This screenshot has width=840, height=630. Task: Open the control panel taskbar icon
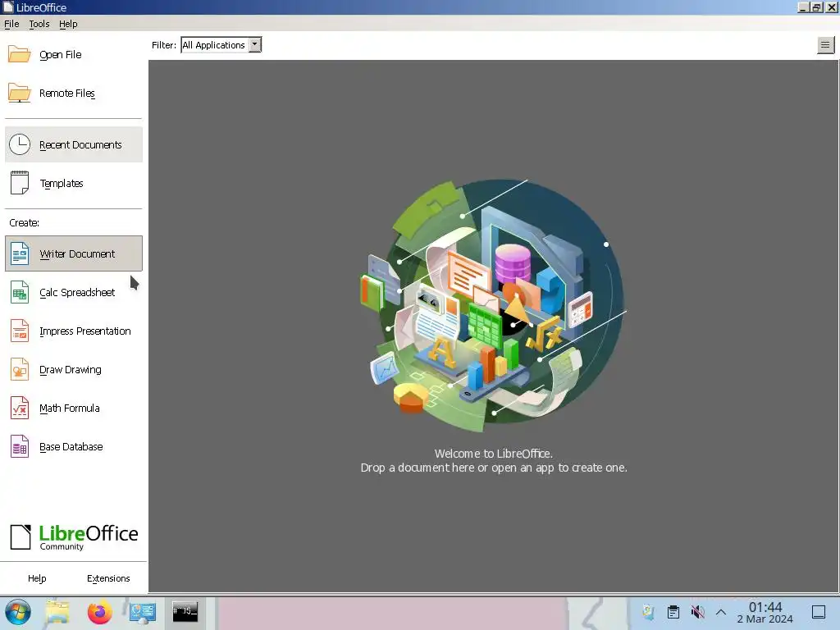point(143,612)
